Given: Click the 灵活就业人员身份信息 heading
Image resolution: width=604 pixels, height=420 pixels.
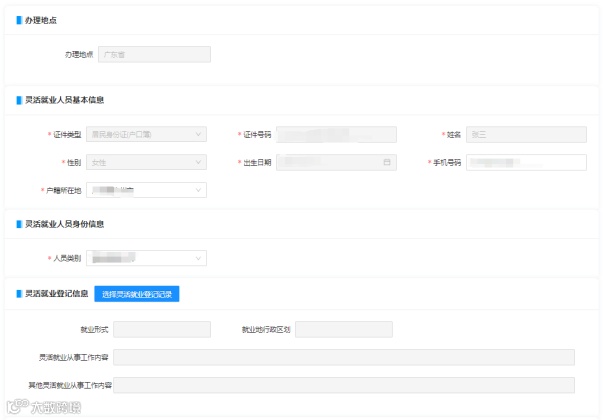Looking at the screenshot, I should [64, 224].
